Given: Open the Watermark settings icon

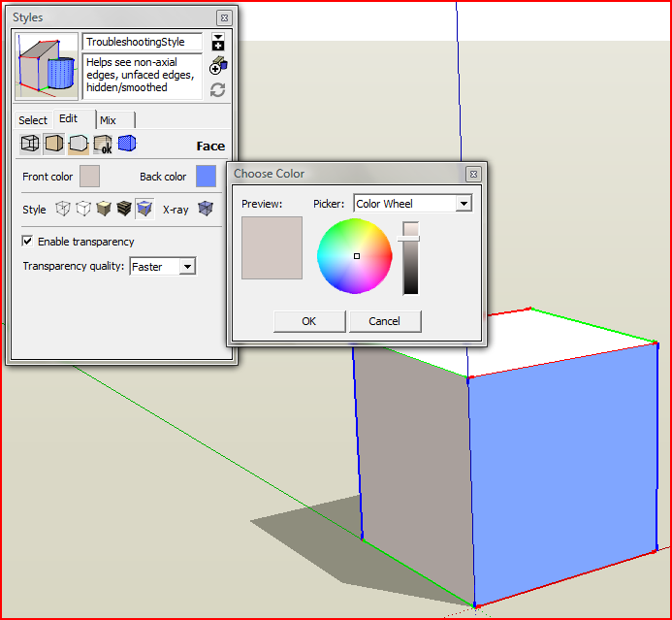Looking at the screenshot, I should [x=103, y=145].
